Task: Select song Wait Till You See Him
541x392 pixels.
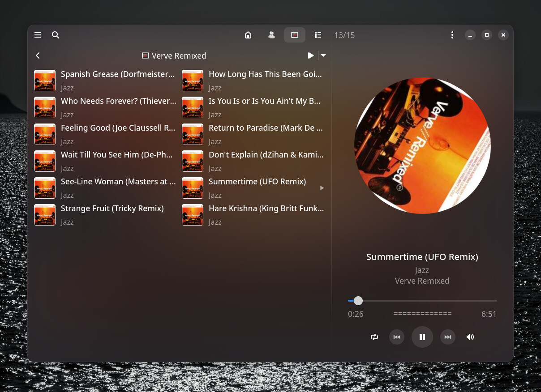Action: 105,161
